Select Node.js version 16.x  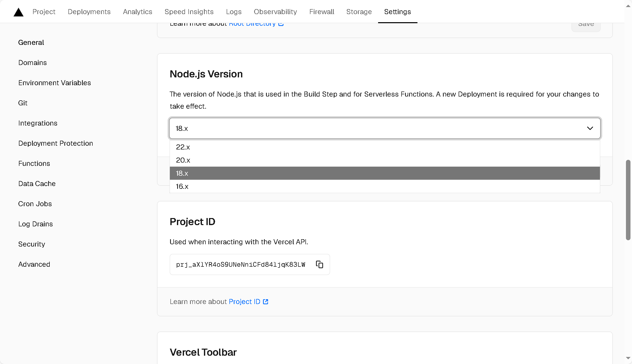tap(385, 186)
